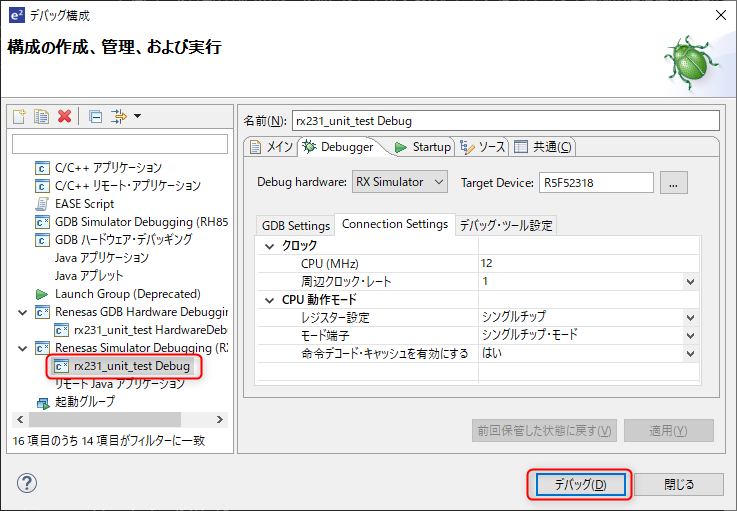Click the Target Device field
Image resolution: width=737 pixels, height=511 pixels.
(x=596, y=182)
